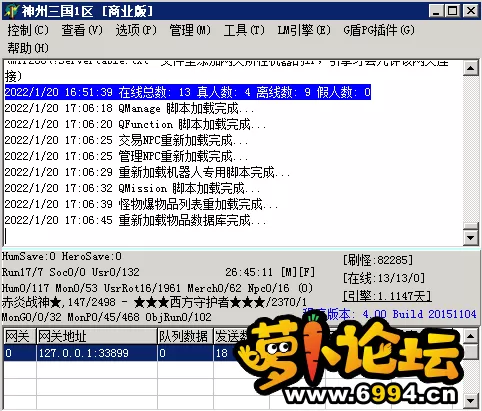Screen dimensions: 482x411
Task: Select the QMission 脚本加载完成 log line
Action: (x=132, y=188)
